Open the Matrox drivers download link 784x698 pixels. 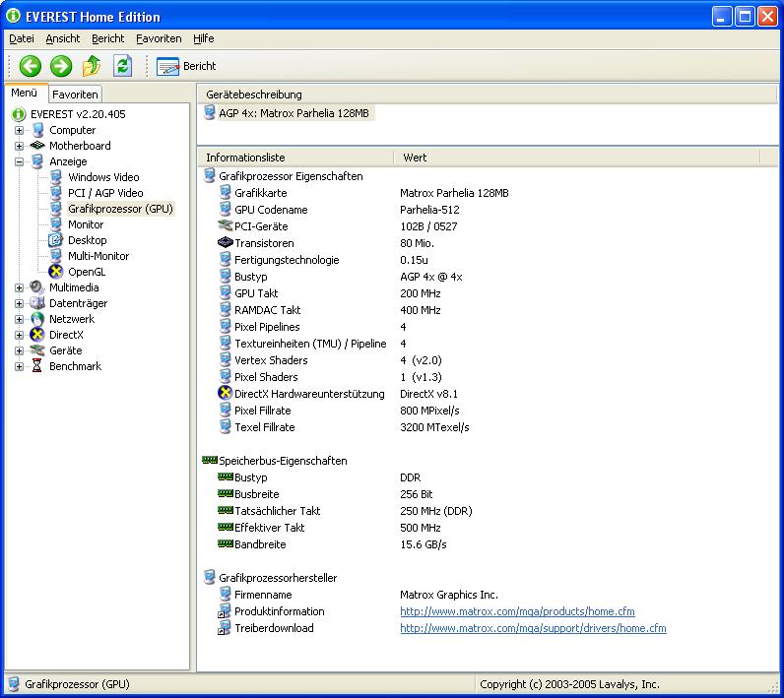point(533,628)
